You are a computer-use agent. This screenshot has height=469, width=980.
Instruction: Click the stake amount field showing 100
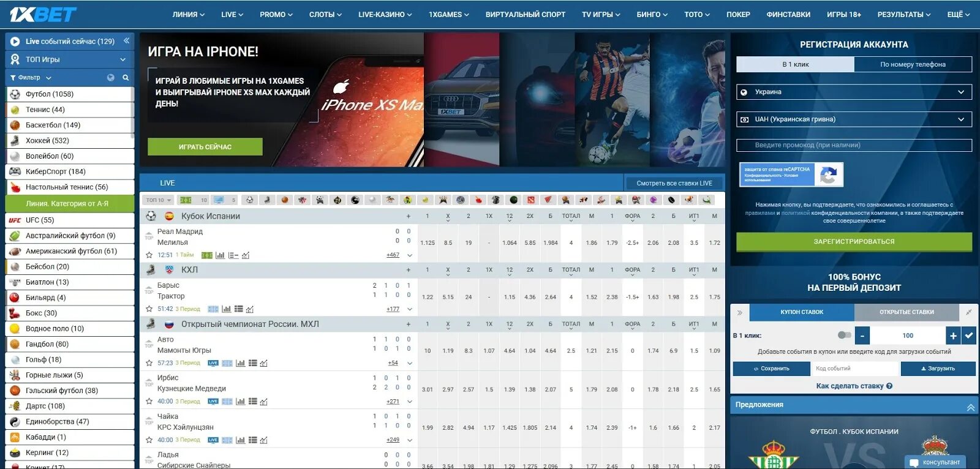tap(908, 336)
